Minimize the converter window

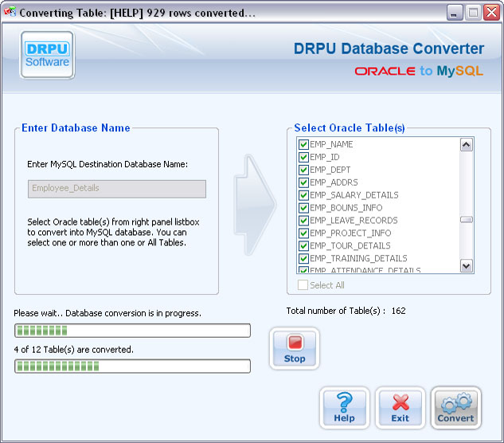point(454,13)
